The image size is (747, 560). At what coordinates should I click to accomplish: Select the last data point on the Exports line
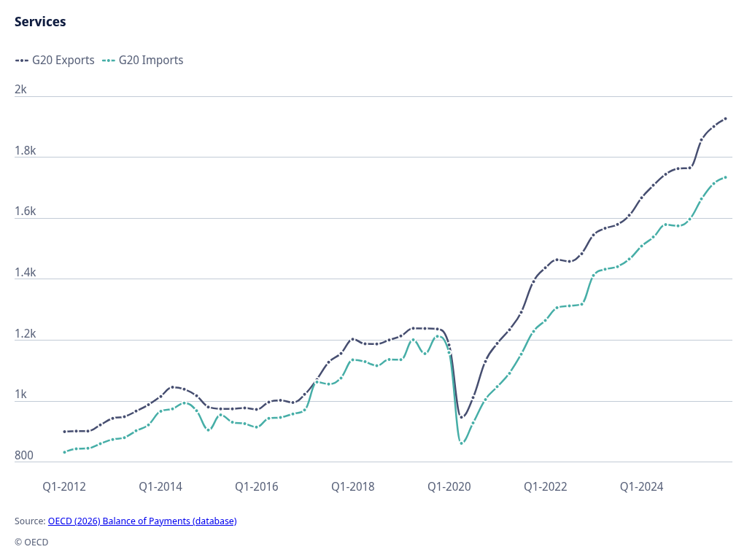tap(725, 118)
